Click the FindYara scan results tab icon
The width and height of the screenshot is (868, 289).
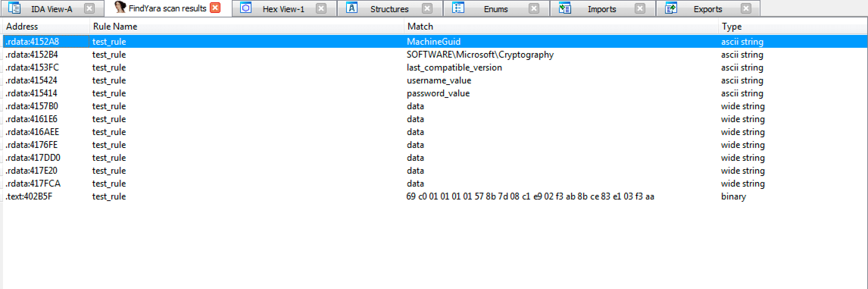(x=120, y=8)
